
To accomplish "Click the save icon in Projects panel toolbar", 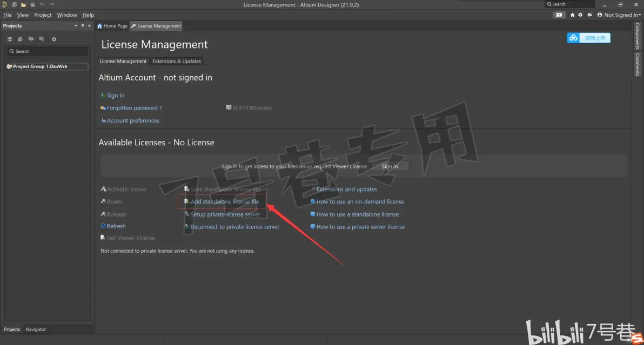I will [x=9, y=39].
